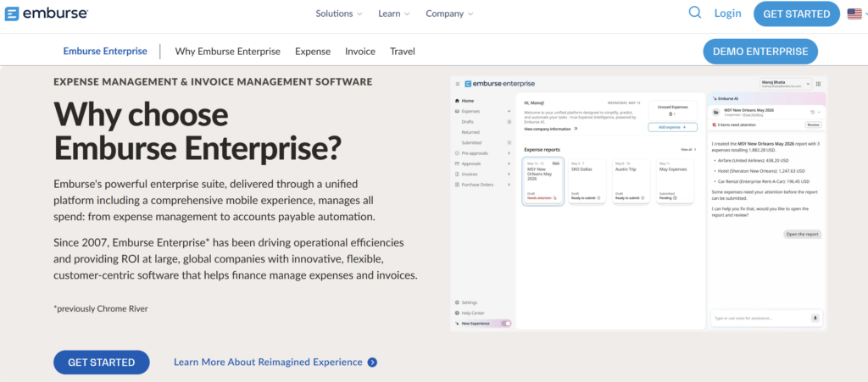Expand Purchase Orders in preview sidebar
868x382 pixels.
coord(509,185)
